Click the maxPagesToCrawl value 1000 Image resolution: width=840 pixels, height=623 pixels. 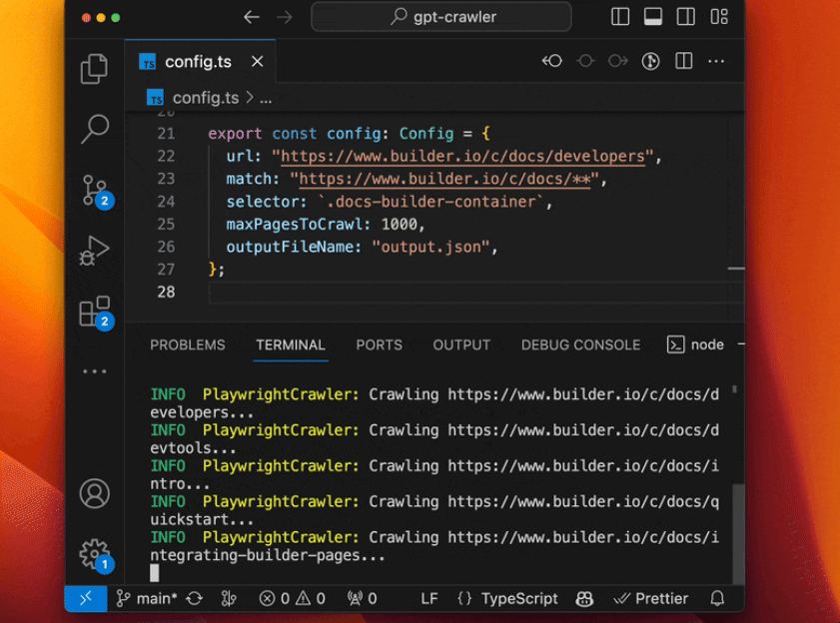(399, 224)
